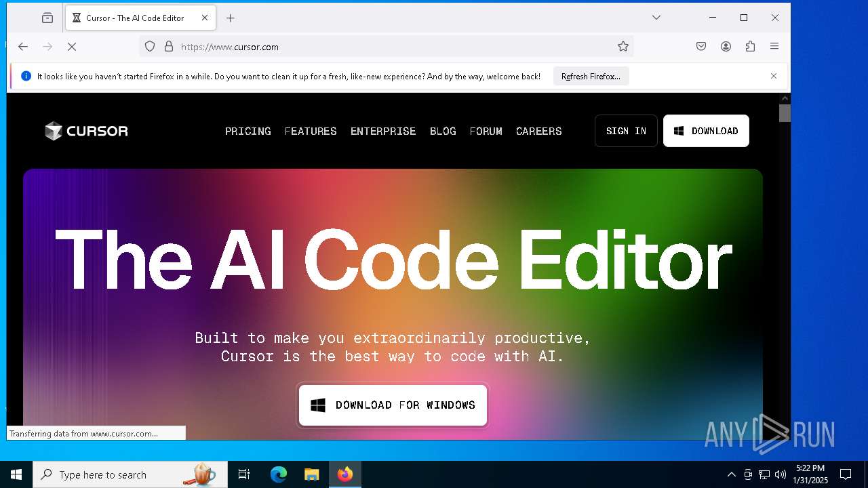Open the Careers page

[x=539, y=131]
